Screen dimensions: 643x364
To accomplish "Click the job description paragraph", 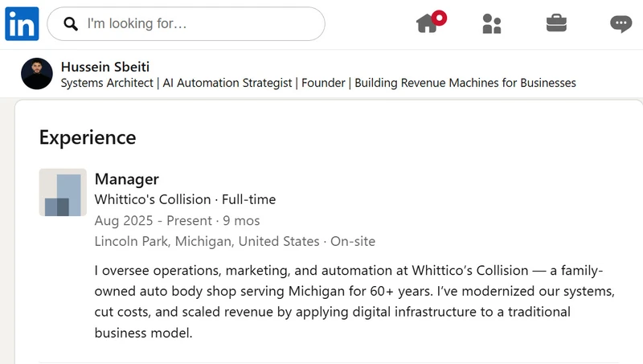I will pyautogui.click(x=354, y=301).
